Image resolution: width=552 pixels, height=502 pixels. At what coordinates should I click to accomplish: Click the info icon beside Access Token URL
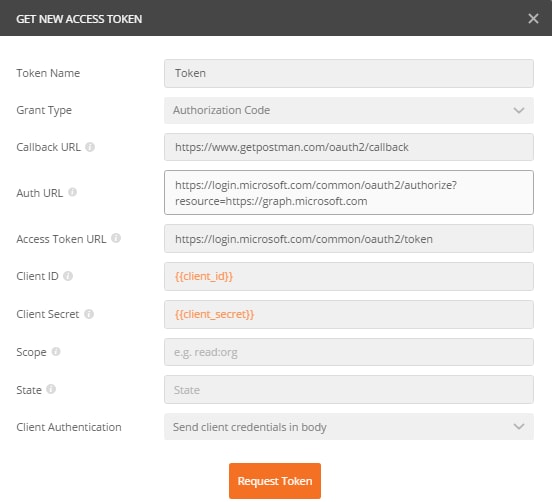click(x=116, y=238)
